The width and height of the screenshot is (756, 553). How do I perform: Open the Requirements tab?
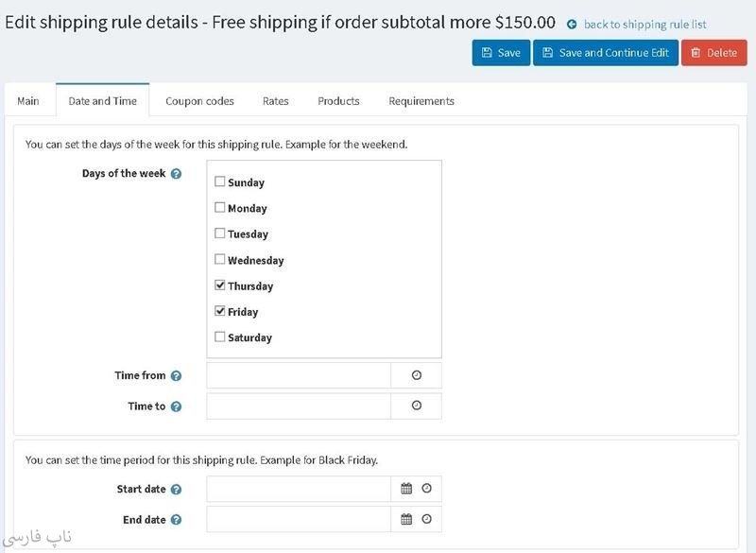421,101
